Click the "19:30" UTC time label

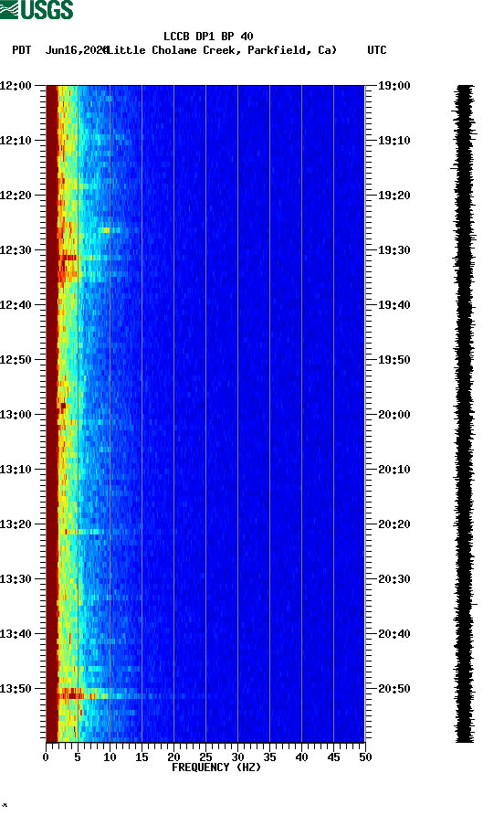394,250
